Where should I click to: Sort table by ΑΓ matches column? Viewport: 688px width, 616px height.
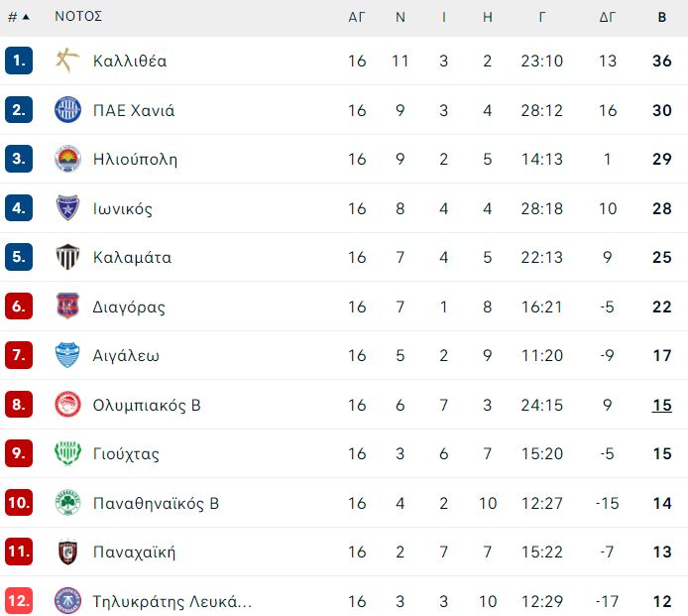point(357,17)
